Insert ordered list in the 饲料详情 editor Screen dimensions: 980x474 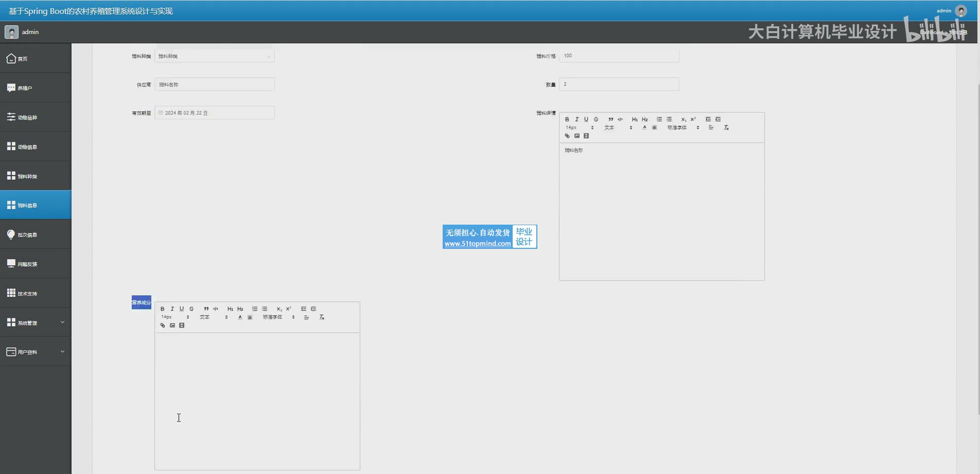pyautogui.click(x=659, y=120)
